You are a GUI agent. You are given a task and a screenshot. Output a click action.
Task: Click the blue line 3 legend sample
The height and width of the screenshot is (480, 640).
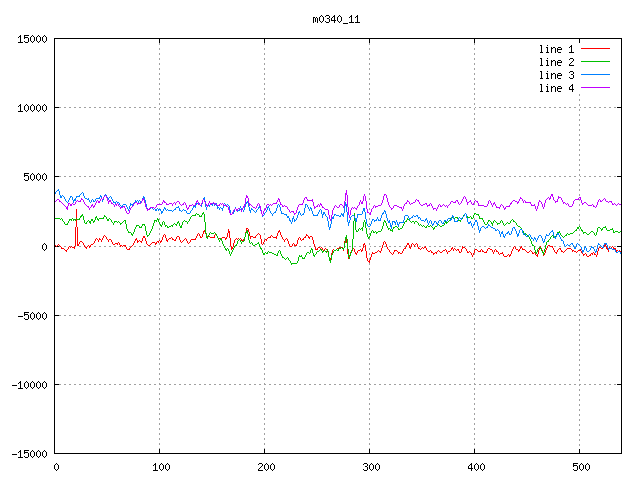[x=595, y=75]
